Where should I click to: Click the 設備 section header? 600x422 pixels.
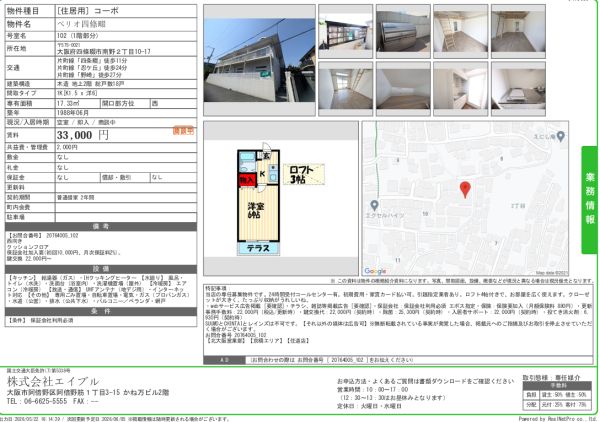point(101,269)
